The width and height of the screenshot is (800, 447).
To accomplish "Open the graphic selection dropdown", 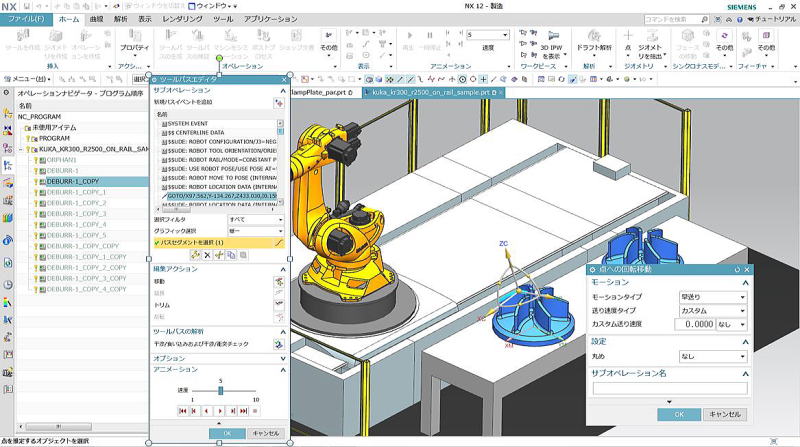I will (x=256, y=231).
